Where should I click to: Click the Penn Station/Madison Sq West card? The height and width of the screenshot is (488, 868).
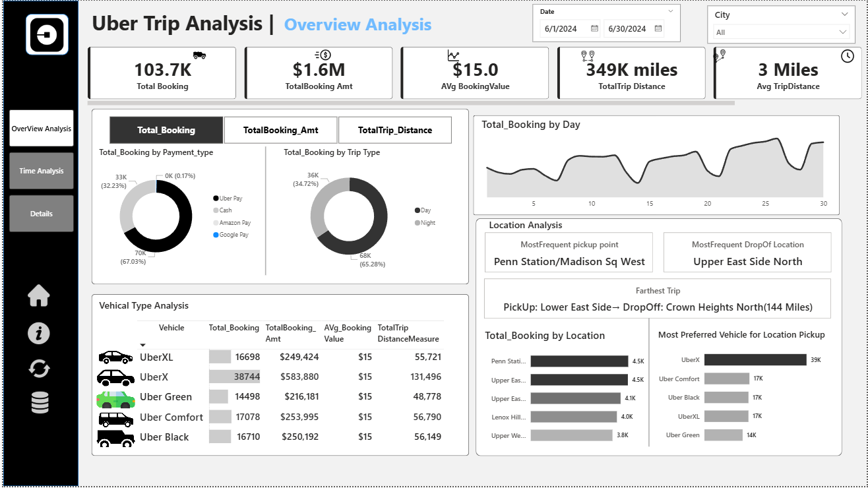(569, 252)
